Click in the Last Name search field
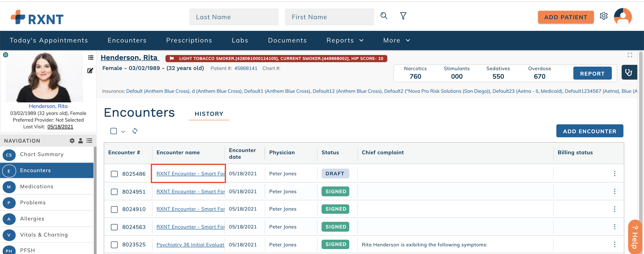644x254 pixels. [x=233, y=17]
